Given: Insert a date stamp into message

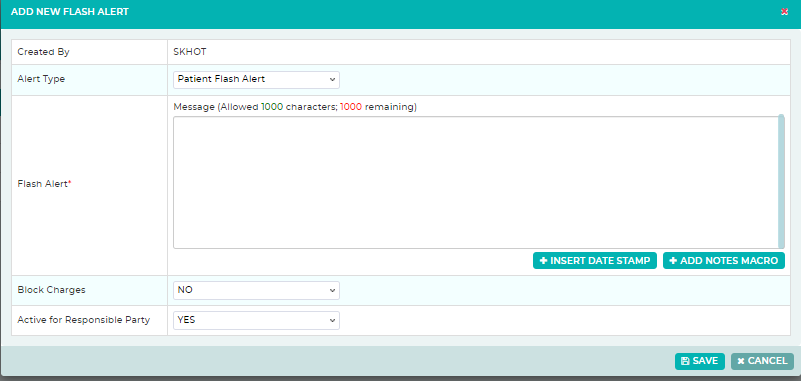Looking at the screenshot, I should point(595,260).
